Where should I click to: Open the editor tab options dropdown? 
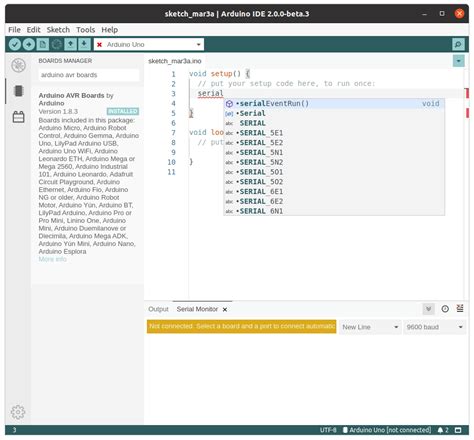pos(459,61)
